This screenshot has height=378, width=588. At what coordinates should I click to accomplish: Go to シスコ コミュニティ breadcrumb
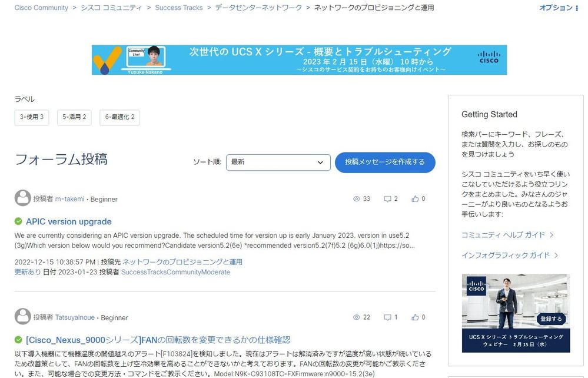click(111, 8)
